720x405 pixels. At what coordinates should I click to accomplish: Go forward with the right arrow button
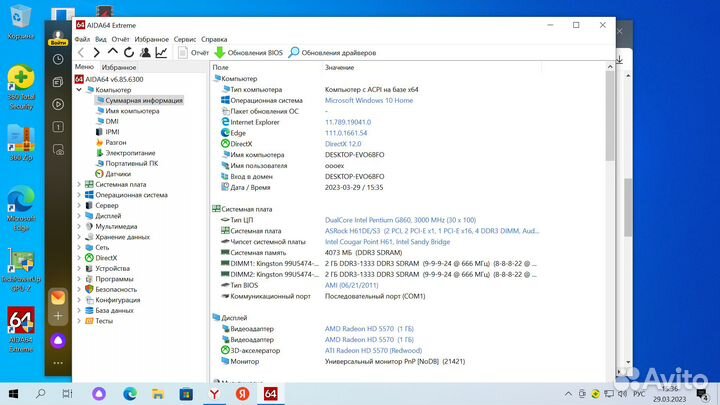point(96,53)
